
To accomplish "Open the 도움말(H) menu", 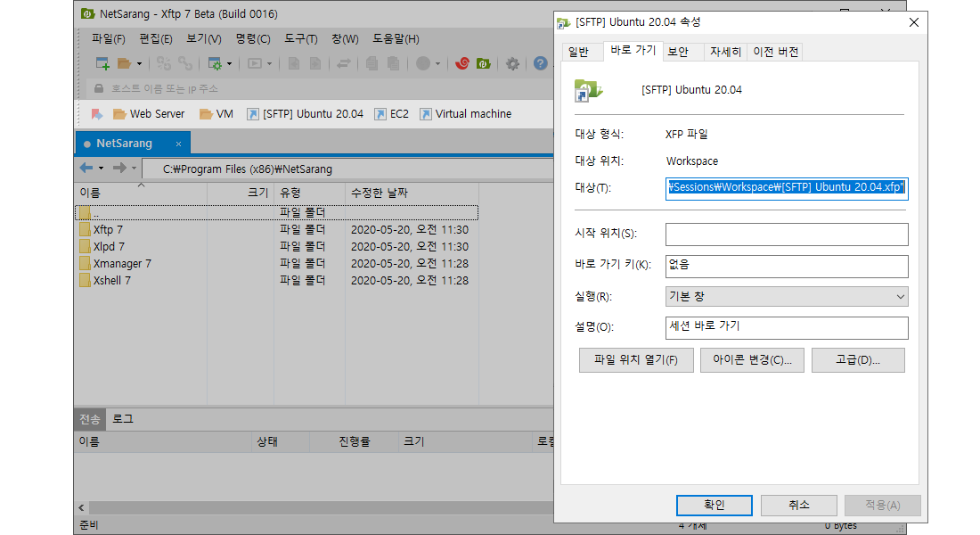I will [396, 39].
